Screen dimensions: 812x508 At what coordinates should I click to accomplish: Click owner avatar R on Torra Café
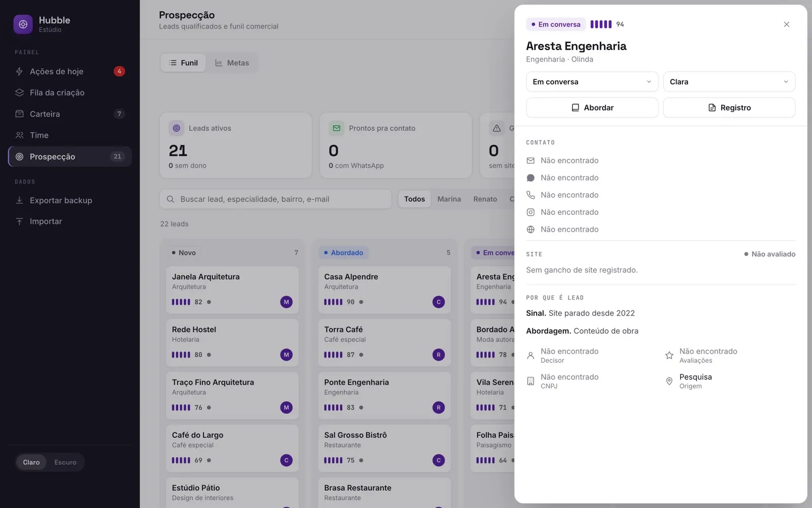coord(438,355)
